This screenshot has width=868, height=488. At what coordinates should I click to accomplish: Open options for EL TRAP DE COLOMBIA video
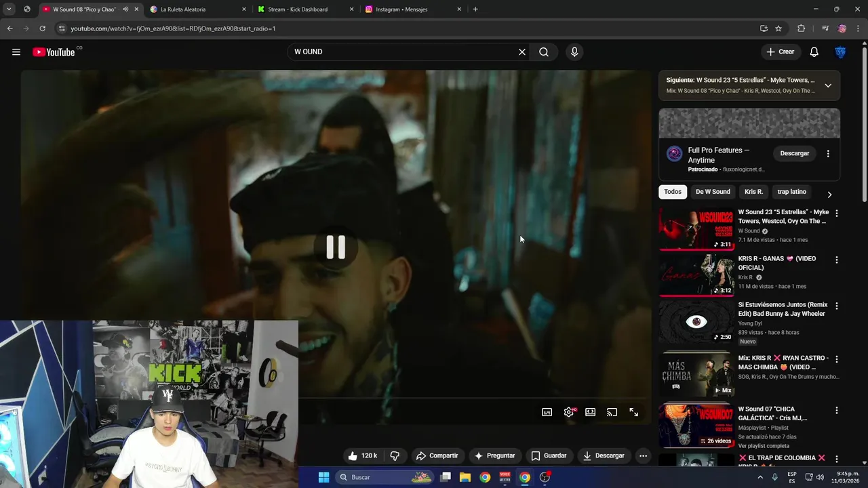(x=837, y=459)
